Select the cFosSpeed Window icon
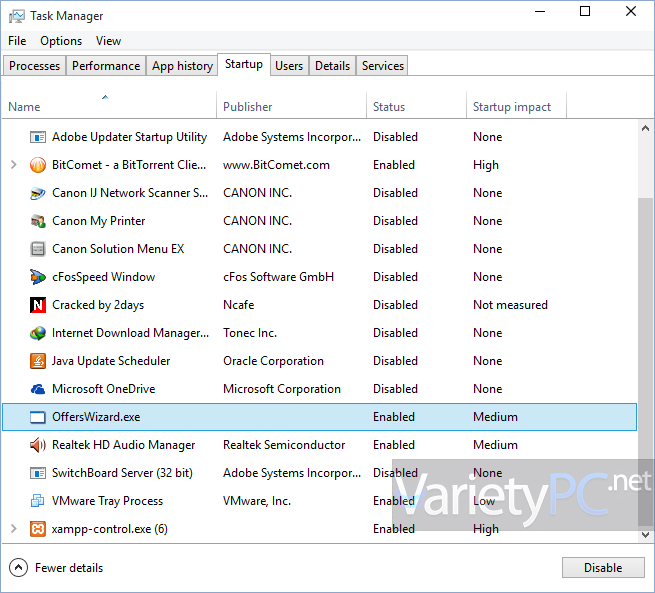This screenshot has height=593, width=655. tap(38, 277)
